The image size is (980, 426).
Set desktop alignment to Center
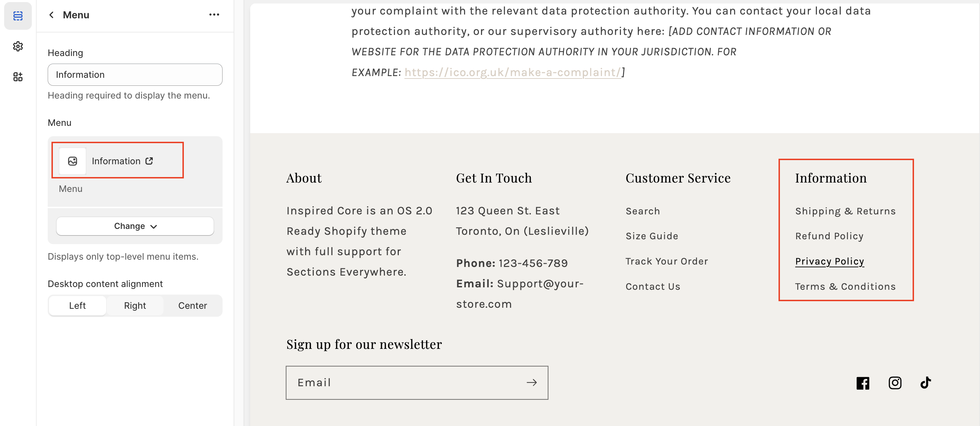click(x=192, y=305)
